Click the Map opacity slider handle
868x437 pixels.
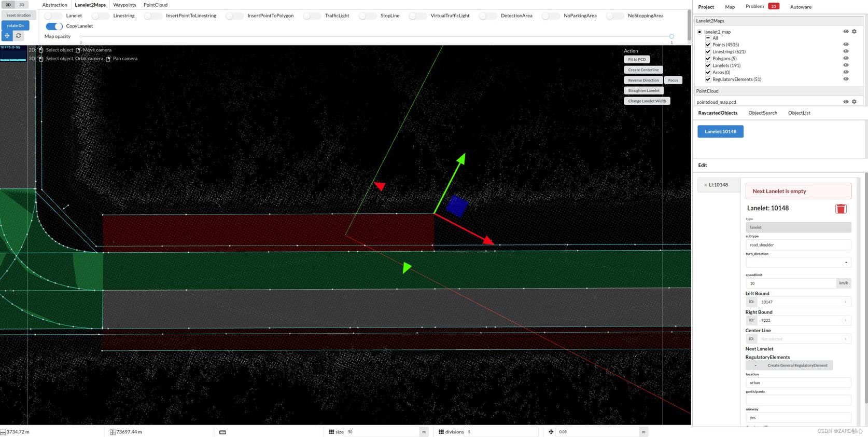point(671,36)
